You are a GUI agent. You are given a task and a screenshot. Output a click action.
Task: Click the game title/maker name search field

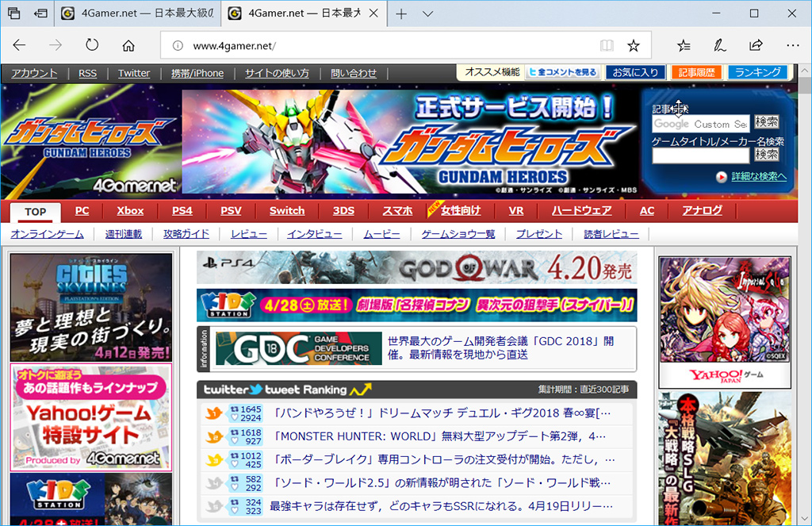(701, 155)
